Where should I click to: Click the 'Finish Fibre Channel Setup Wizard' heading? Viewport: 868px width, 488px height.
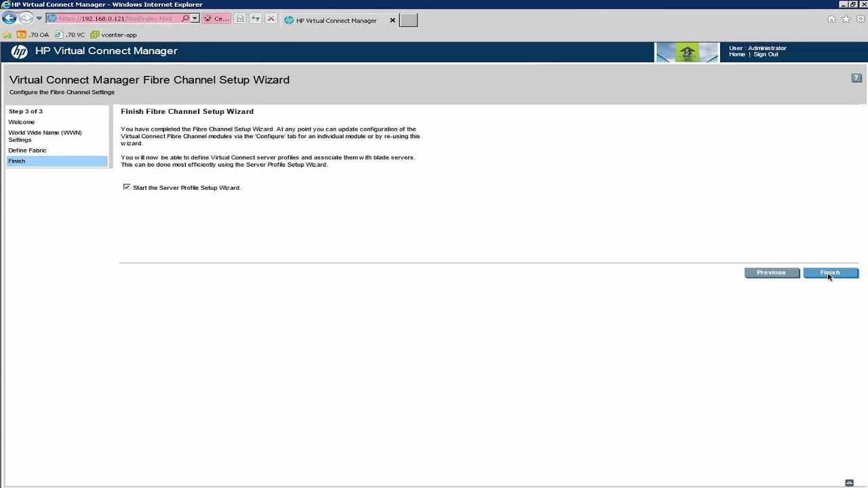click(187, 111)
